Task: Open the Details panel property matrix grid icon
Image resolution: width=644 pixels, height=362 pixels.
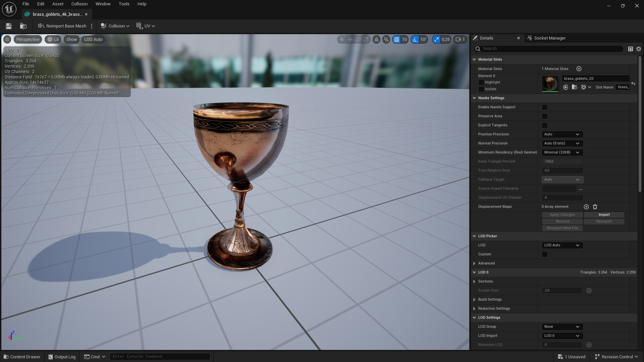Action: click(631, 49)
